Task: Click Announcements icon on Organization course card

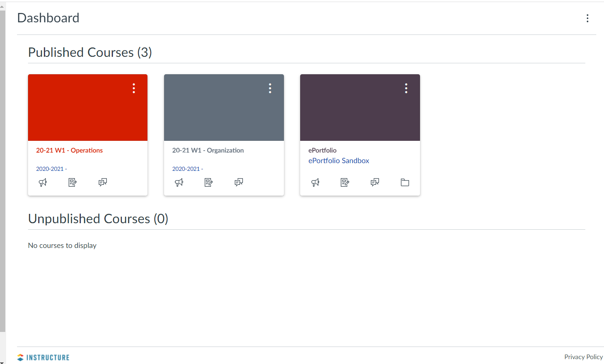Action: [179, 183]
